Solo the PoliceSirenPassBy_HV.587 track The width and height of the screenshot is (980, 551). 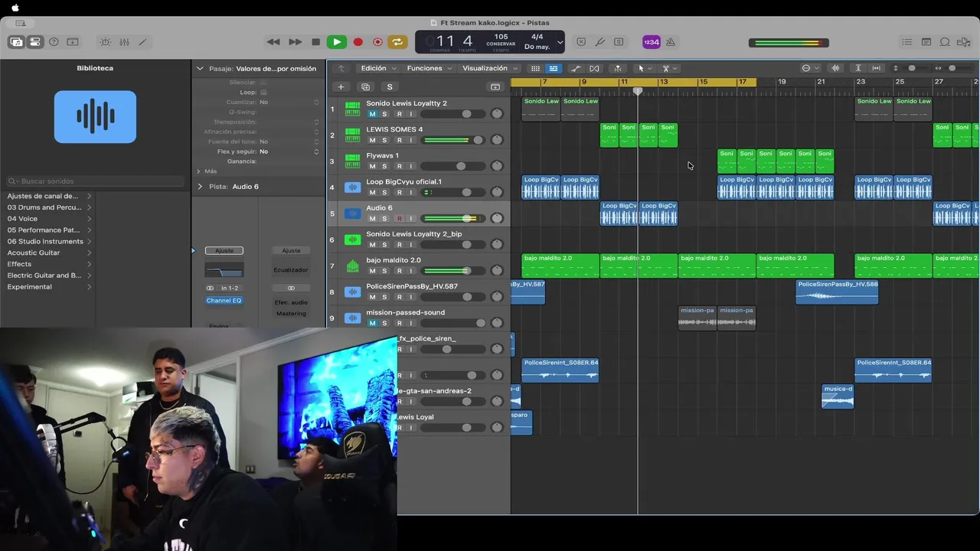[384, 297]
